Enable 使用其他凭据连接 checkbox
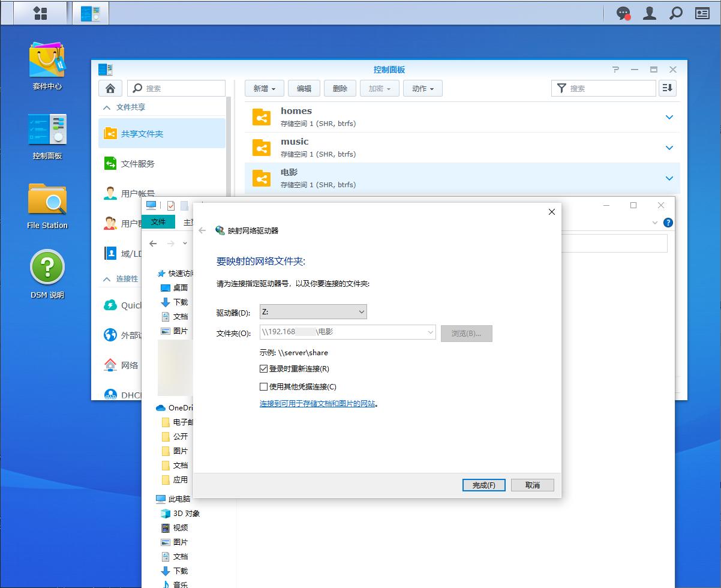Image resolution: width=721 pixels, height=588 pixels. pos(263,387)
